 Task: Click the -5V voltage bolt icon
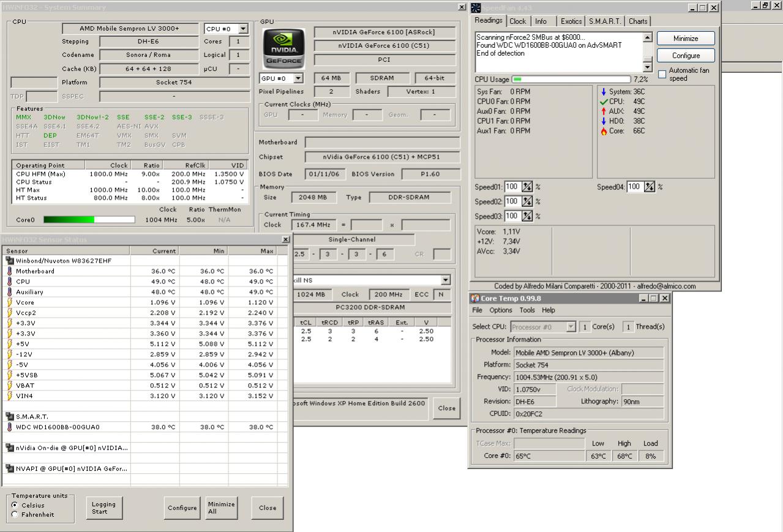10,365
